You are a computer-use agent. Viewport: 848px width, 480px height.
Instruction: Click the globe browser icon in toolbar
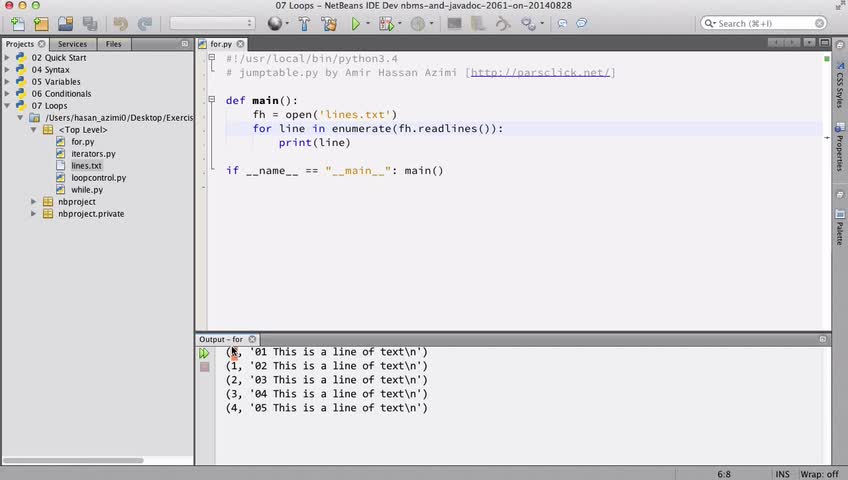tap(275, 23)
